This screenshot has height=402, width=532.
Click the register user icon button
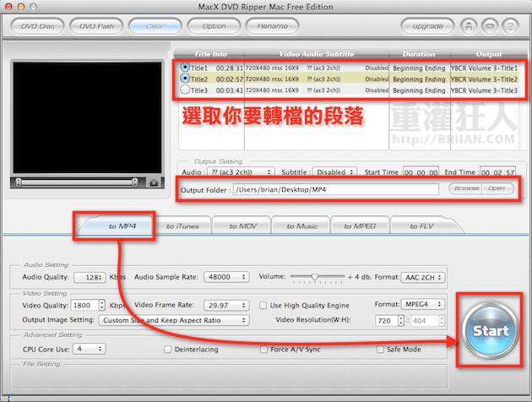tap(469, 26)
